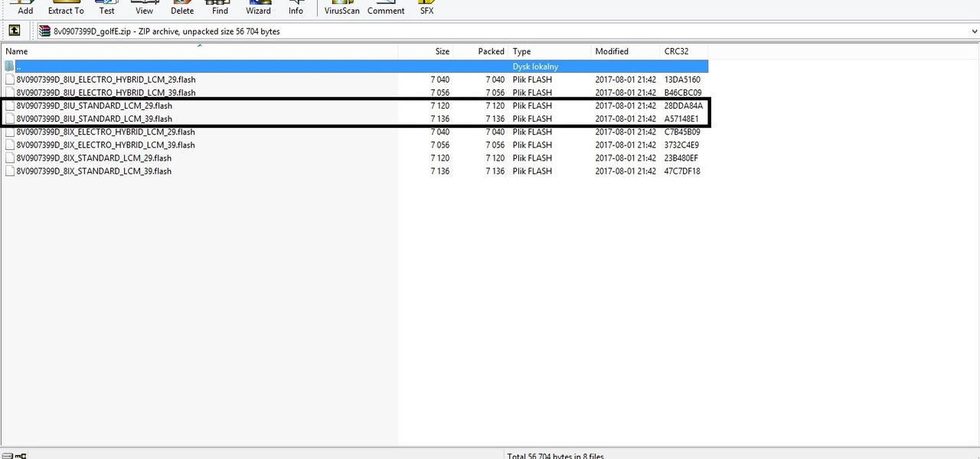The image size is (980, 459).
Task: Sort by the Size column header
Action: click(426, 51)
